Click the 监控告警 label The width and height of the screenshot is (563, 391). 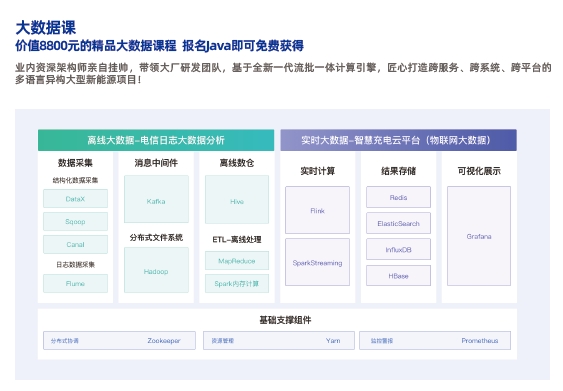pos(382,341)
